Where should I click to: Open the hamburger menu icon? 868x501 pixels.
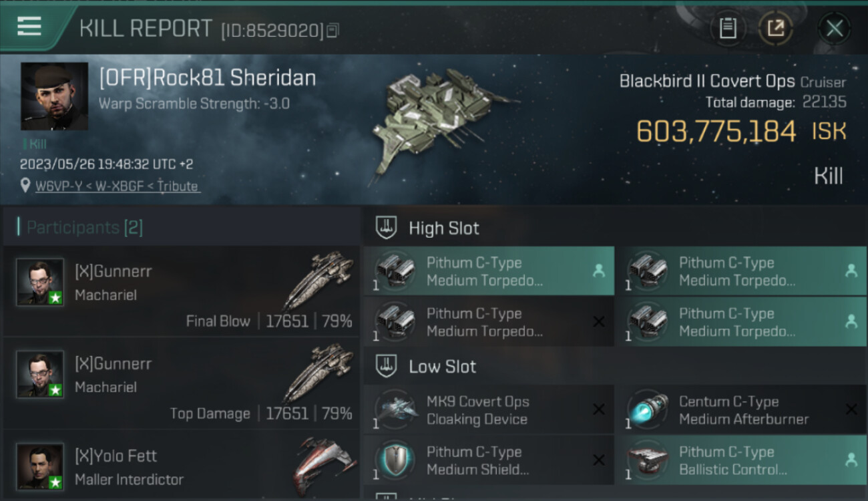tap(29, 27)
